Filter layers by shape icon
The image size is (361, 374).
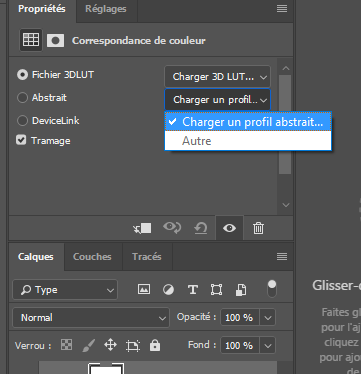[x=216, y=290]
